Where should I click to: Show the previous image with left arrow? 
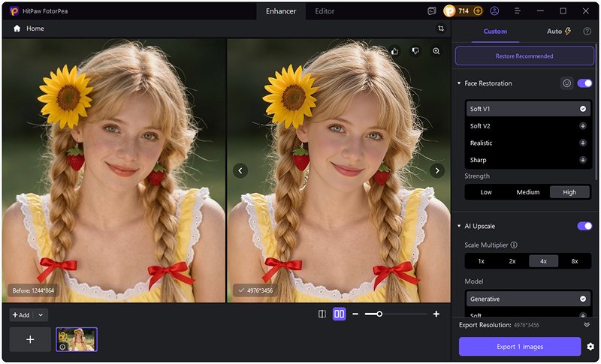[240, 170]
